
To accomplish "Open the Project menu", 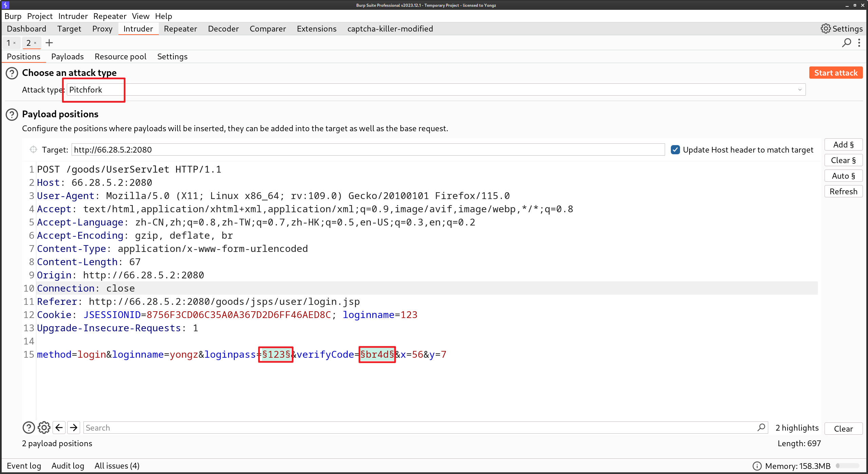I will tap(40, 16).
